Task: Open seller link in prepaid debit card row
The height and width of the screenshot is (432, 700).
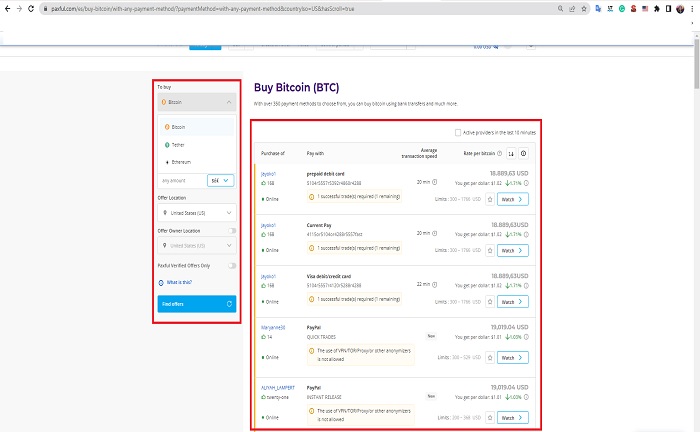Action: [268, 174]
